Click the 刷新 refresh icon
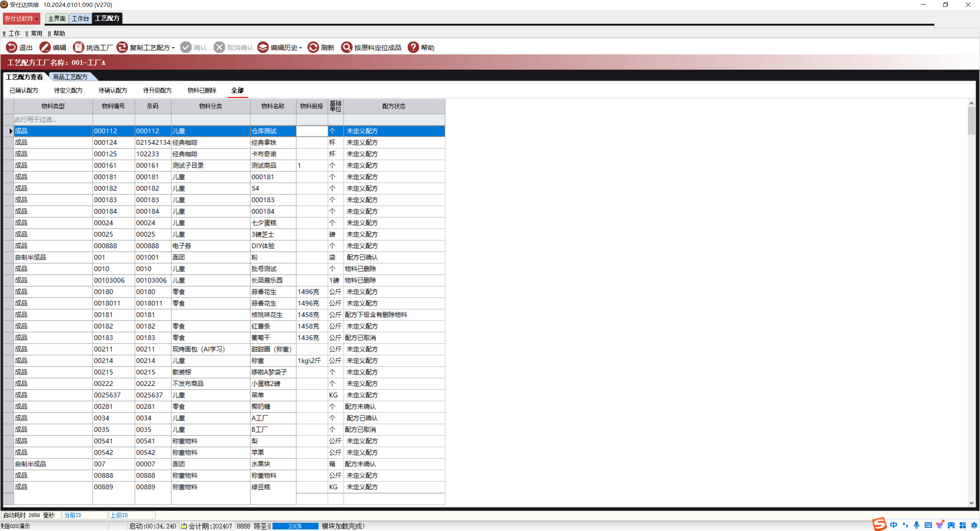Viewport: 980px width, 531px height. point(313,47)
